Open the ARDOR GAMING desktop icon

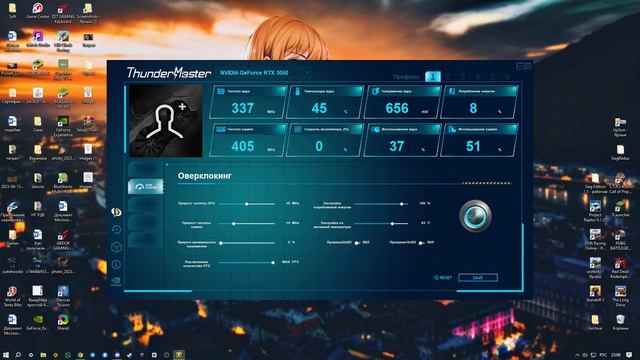(x=63, y=239)
